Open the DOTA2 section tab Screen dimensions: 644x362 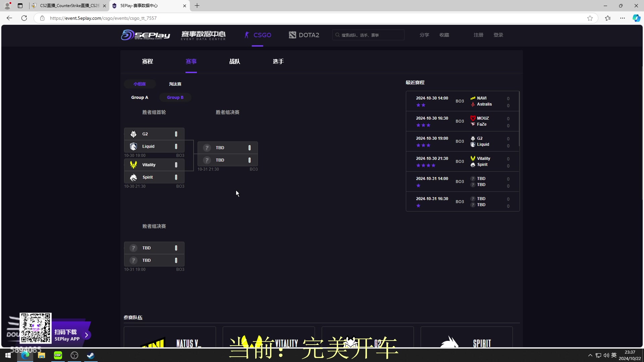pyautogui.click(x=304, y=35)
